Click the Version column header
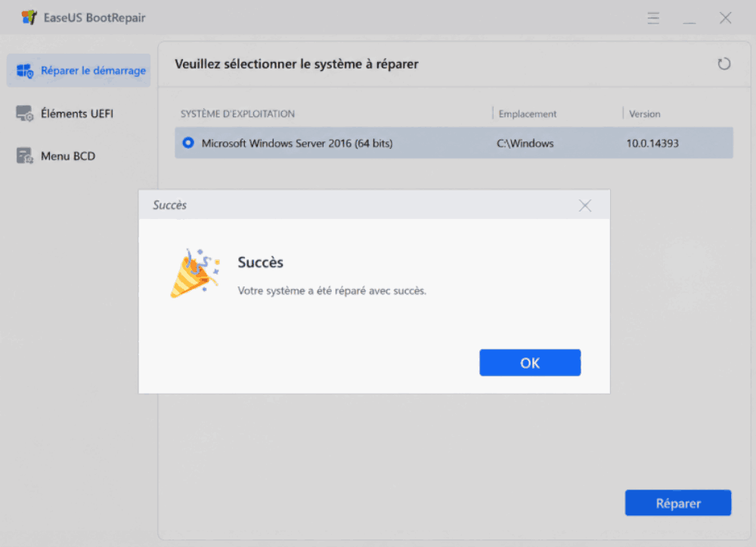 (645, 114)
